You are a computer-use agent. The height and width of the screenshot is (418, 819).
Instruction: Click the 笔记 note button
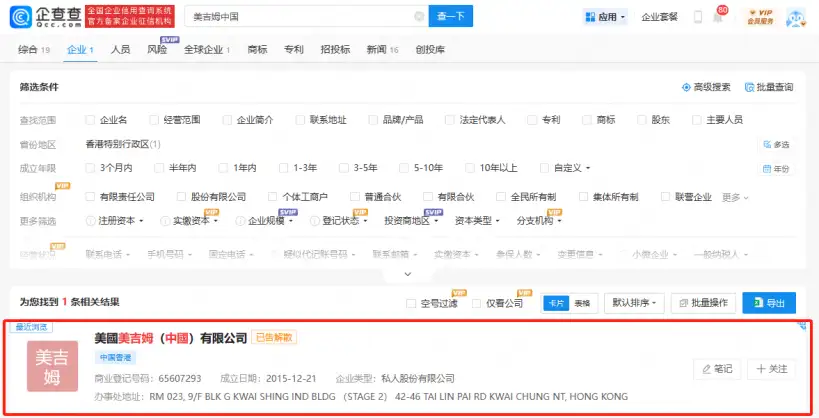pyautogui.click(x=716, y=369)
